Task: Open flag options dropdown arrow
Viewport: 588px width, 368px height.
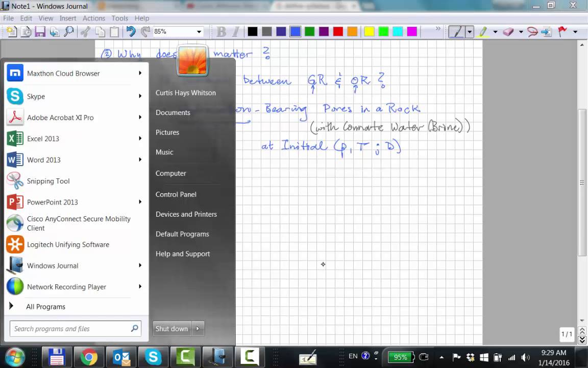Action: click(x=575, y=32)
